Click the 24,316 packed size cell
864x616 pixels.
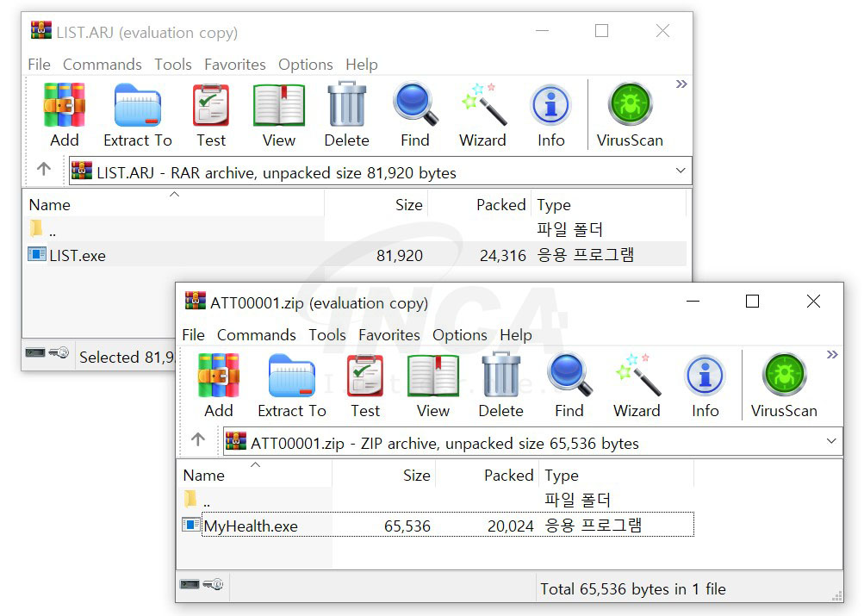[x=502, y=255]
